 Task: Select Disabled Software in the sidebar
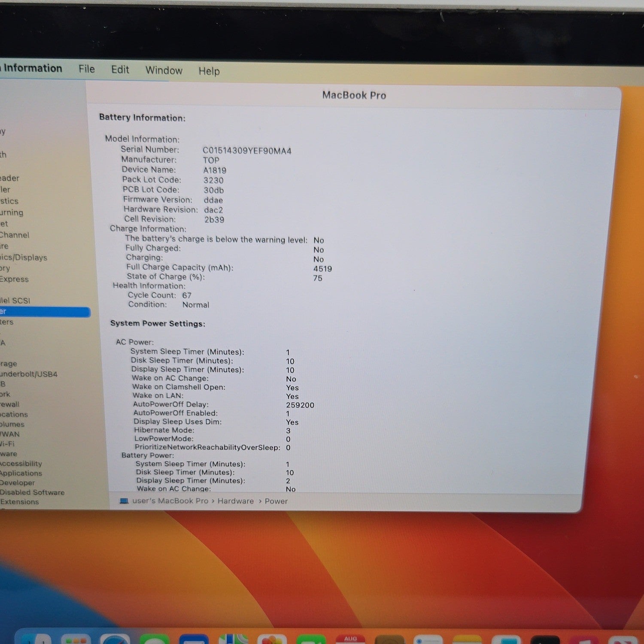coord(32,492)
